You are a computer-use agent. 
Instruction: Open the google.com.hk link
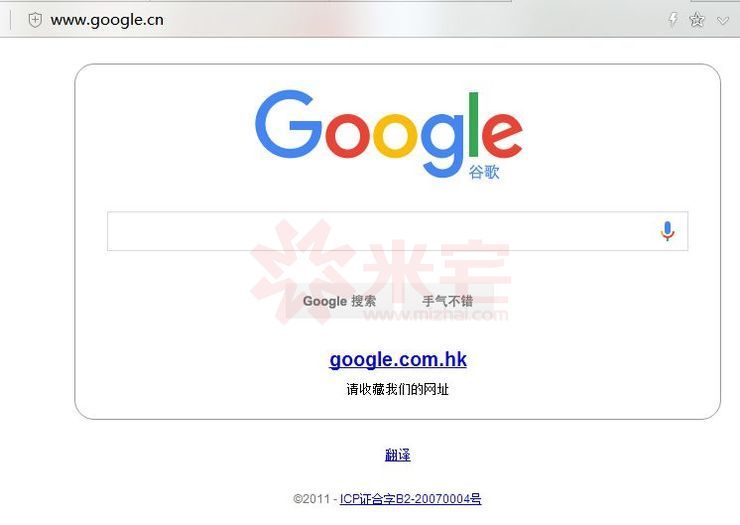coord(398,360)
